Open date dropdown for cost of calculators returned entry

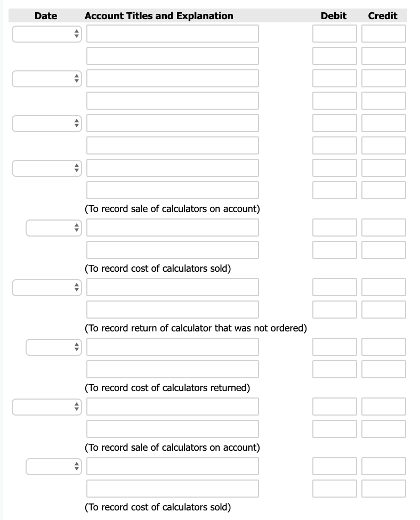53,347
